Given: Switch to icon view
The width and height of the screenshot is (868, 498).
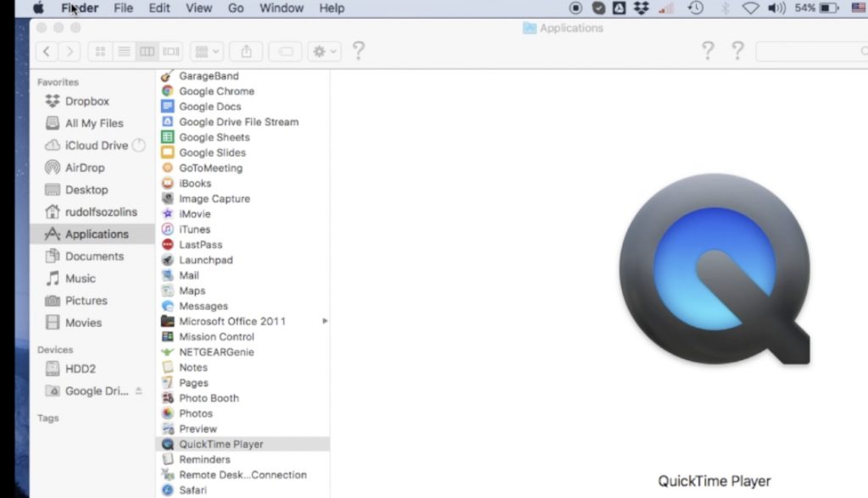Looking at the screenshot, I should [x=100, y=52].
